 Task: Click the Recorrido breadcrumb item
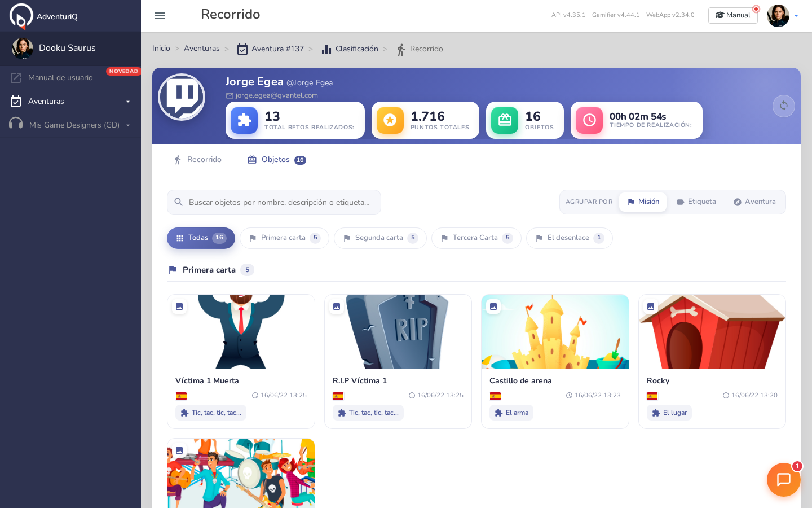pos(420,49)
